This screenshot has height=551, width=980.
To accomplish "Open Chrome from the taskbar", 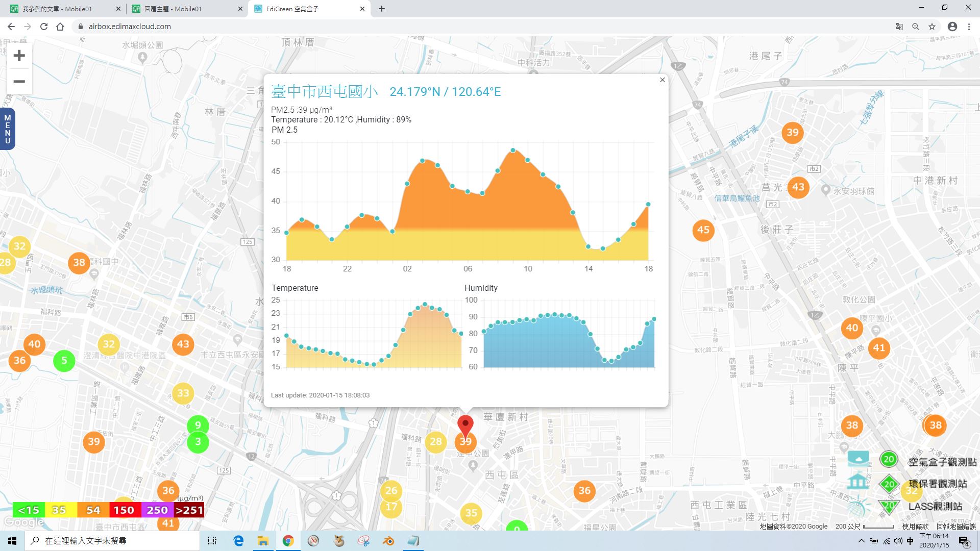I will pos(288,541).
